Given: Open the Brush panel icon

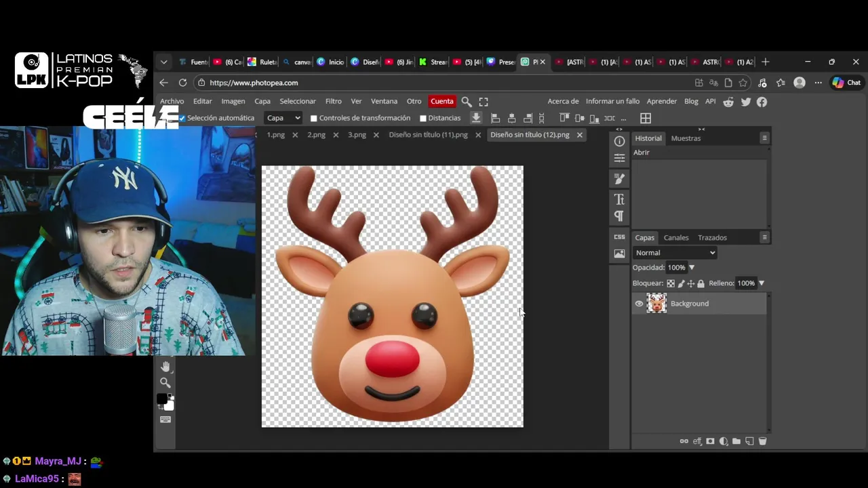Looking at the screenshot, I should click(619, 179).
